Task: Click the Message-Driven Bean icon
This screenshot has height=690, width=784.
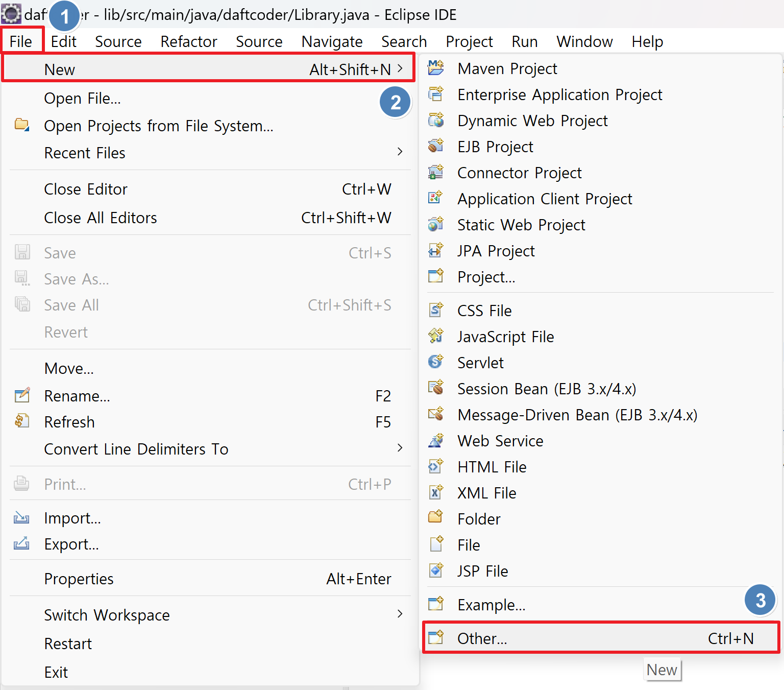Action: tap(436, 414)
